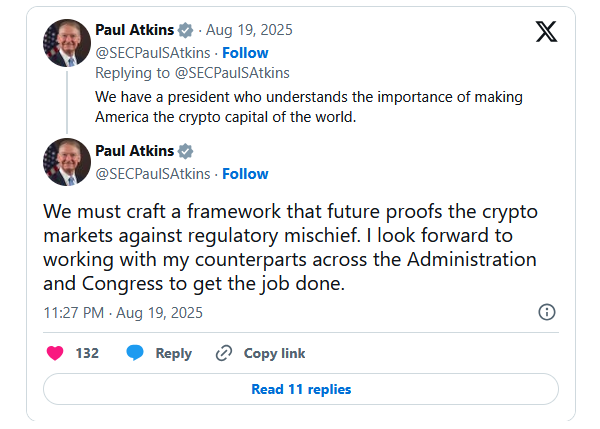Click the Copy link chain icon
Screen dimensions: 600x429
pos(224,353)
